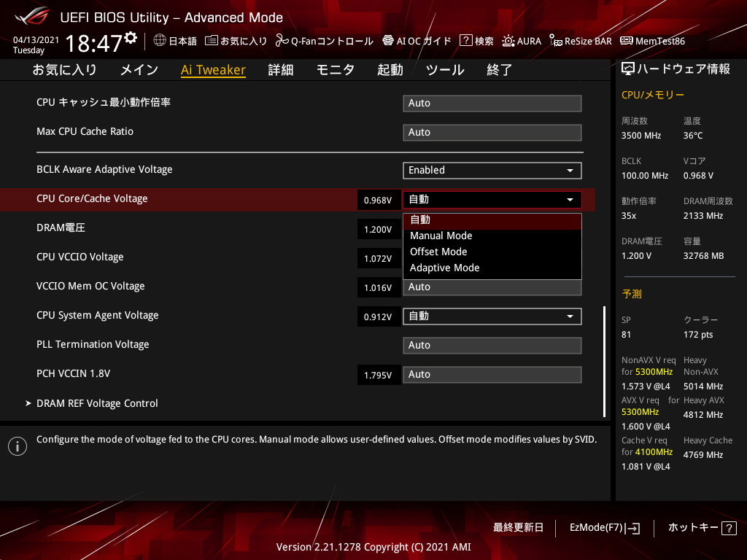
Task: Open the モニタ tab
Action: 336,69
